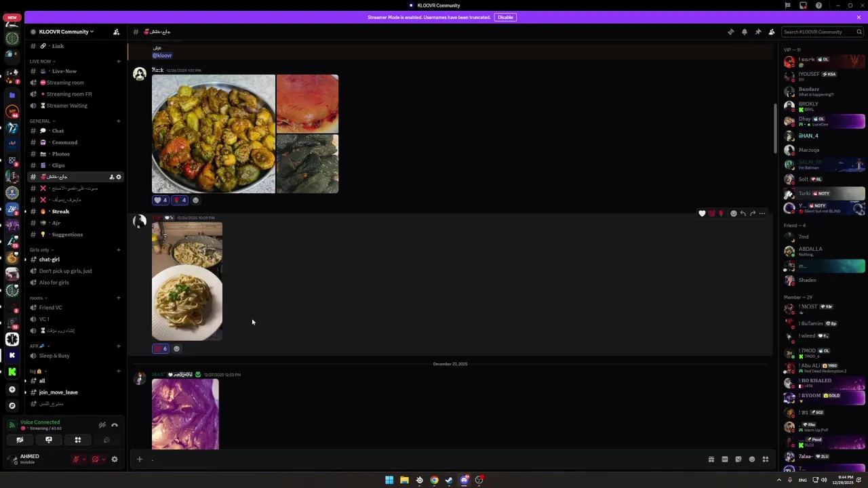Toggle noise suppression in voice panel
Screen dimensions: 868x488
click(102, 425)
